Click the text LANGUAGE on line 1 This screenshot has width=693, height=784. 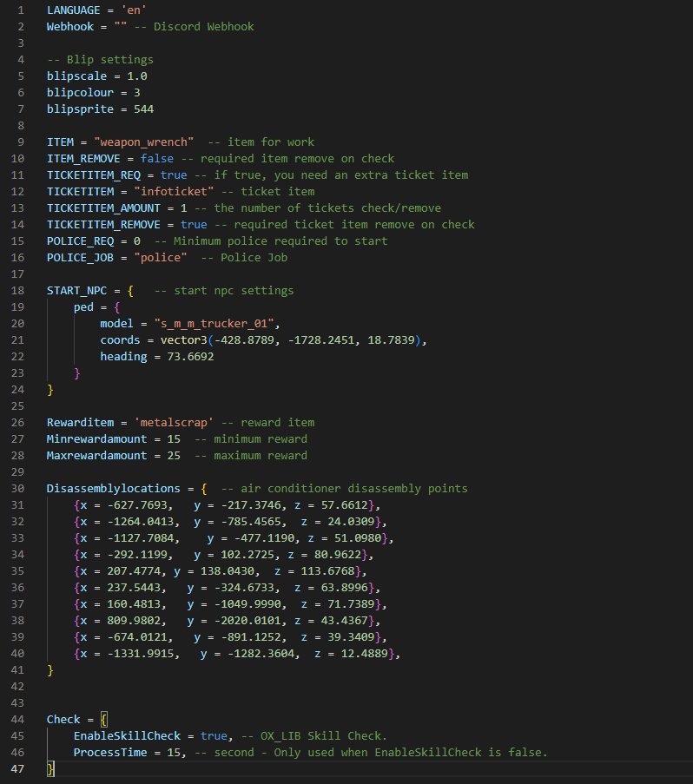74,10
